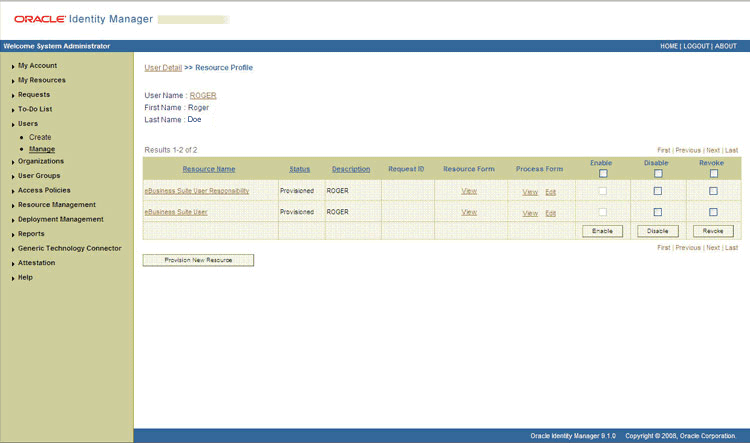The width and height of the screenshot is (750, 443).
Task: Click Provisioned status of User Responsibility row
Action: (297, 190)
